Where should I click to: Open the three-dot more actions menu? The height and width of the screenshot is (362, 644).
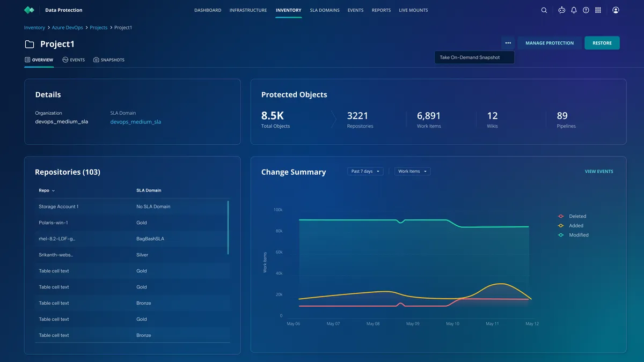tap(508, 43)
